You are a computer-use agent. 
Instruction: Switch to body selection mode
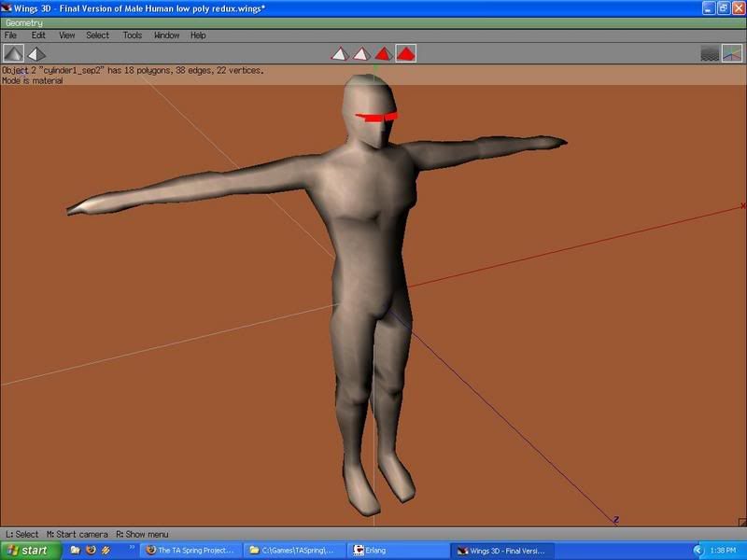click(406, 53)
